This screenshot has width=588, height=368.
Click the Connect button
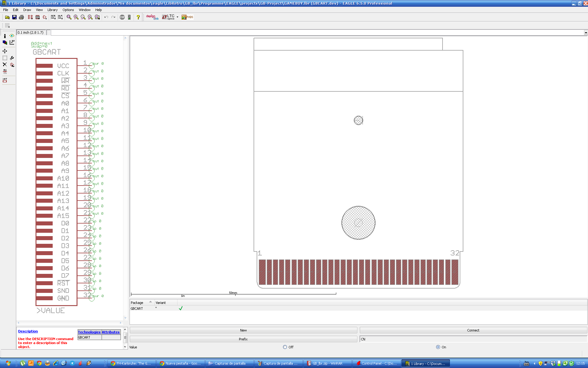(473, 330)
